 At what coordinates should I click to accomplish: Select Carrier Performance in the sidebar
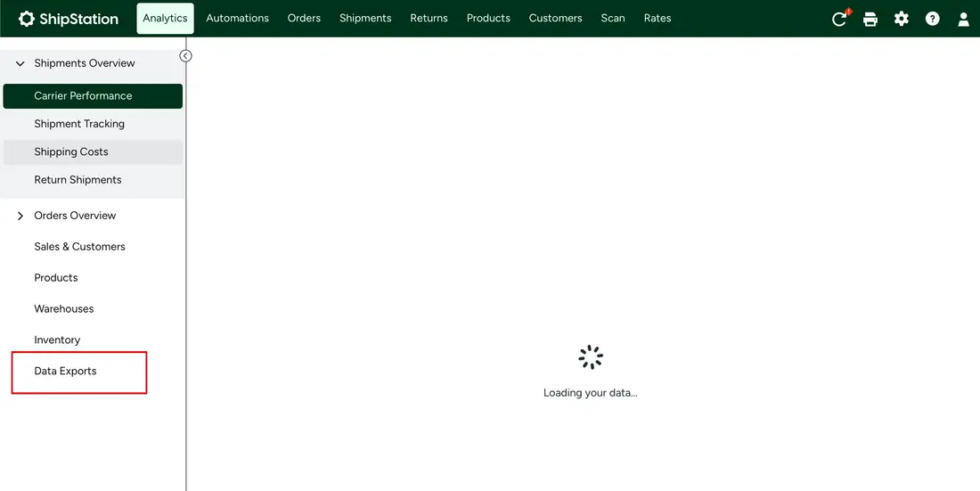click(94, 96)
